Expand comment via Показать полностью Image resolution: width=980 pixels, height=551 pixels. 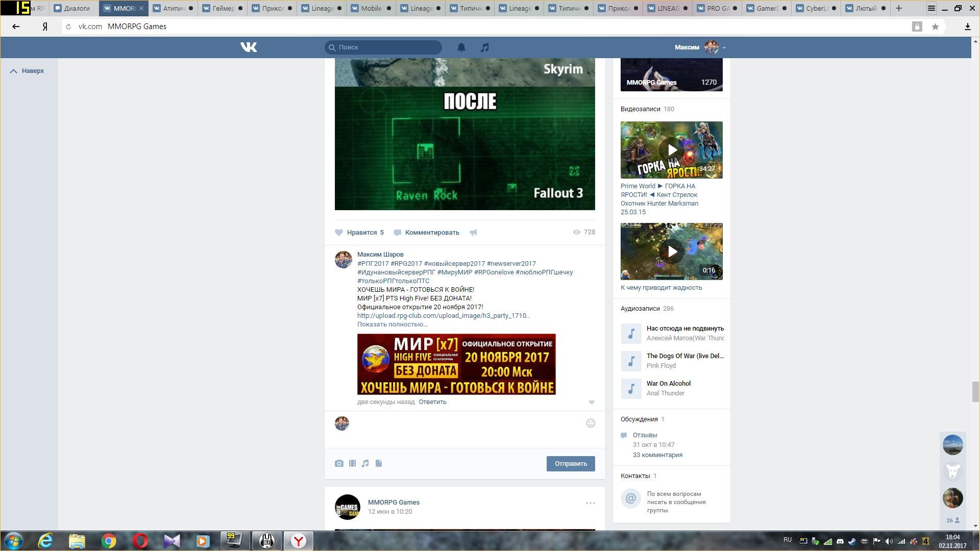(x=392, y=324)
